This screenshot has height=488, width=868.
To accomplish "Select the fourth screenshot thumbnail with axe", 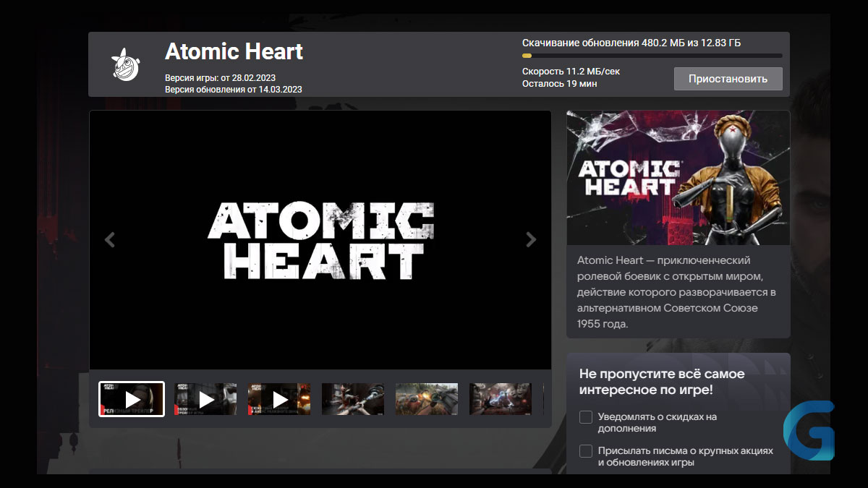I will (353, 399).
